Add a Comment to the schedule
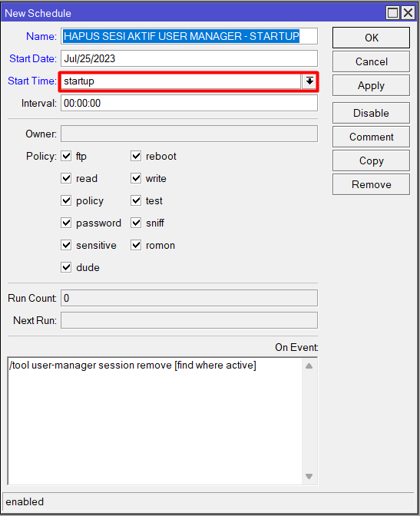The width and height of the screenshot is (420, 516). coord(371,137)
